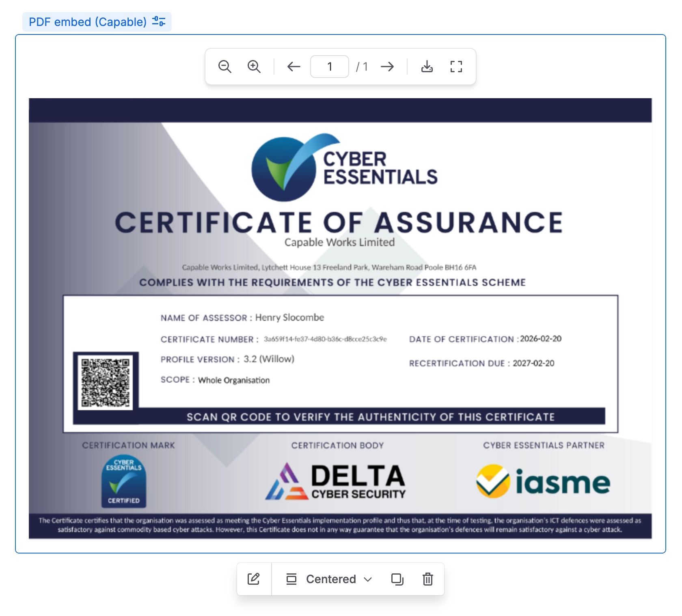Click the settings sliders icon beside PDF embed
682x616 pixels.
pos(159,22)
